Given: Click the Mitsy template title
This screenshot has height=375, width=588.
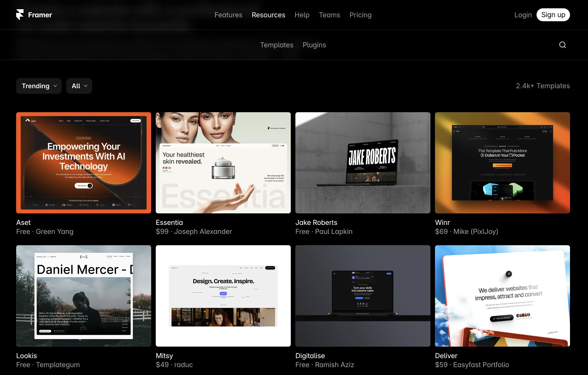Looking at the screenshot, I should [x=164, y=356].
